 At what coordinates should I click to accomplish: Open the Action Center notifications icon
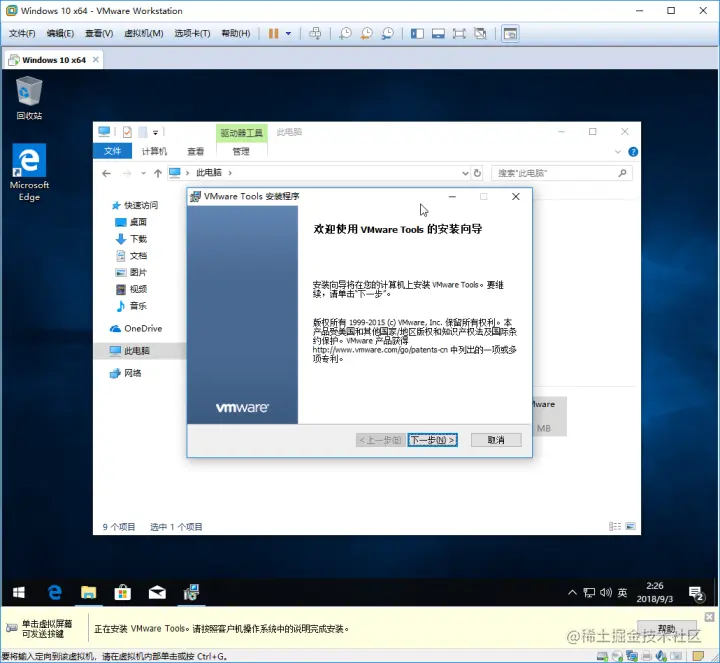pos(697,593)
